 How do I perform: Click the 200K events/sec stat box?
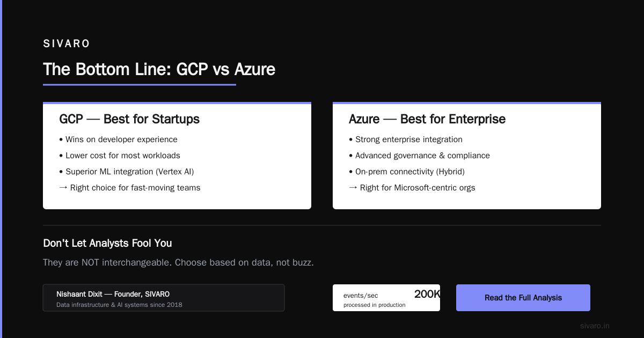coord(386,298)
